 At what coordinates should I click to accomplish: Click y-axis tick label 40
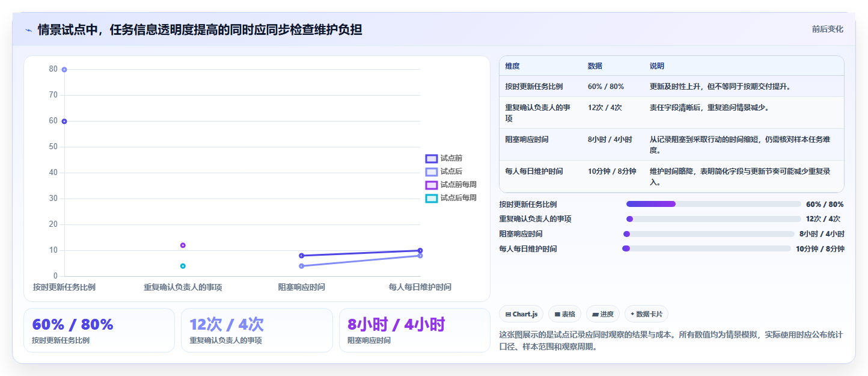point(53,173)
